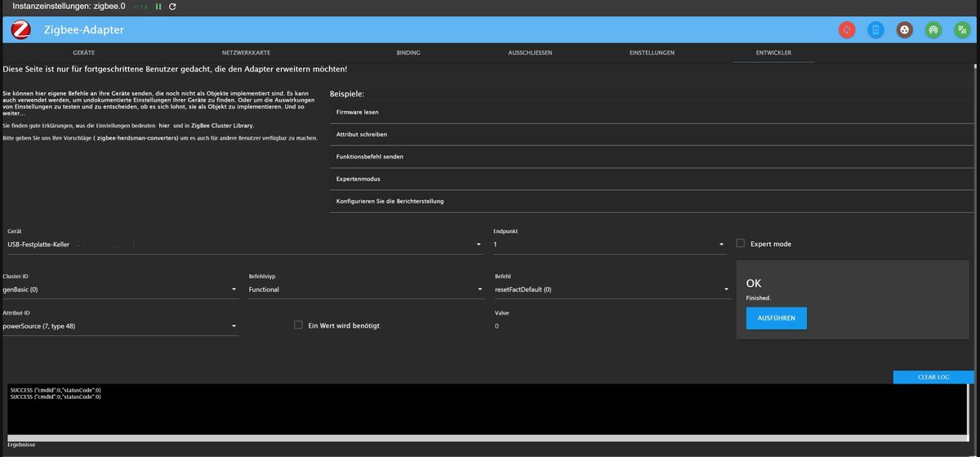
Task: Click the Value input field
Action: tap(612, 326)
